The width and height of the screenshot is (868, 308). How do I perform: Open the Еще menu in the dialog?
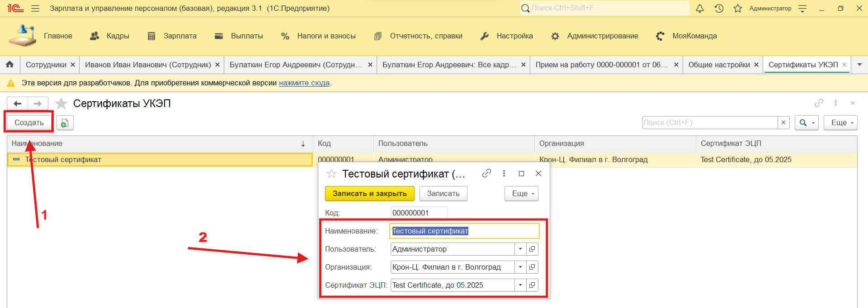[x=521, y=193]
